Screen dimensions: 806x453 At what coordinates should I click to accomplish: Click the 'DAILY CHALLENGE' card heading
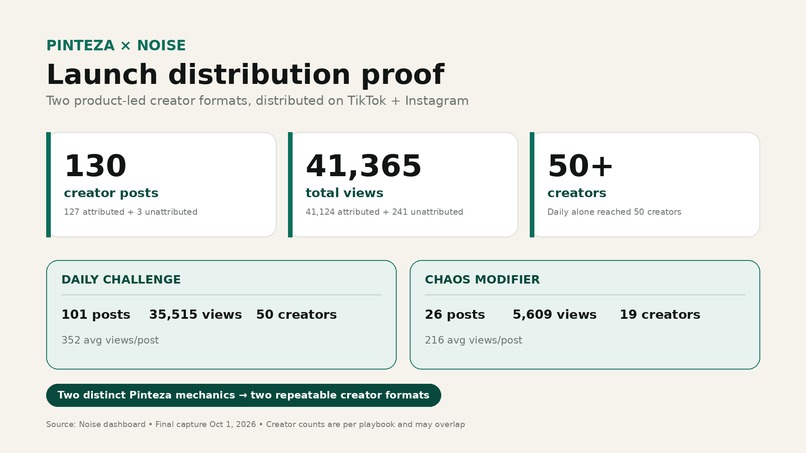[x=121, y=280]
